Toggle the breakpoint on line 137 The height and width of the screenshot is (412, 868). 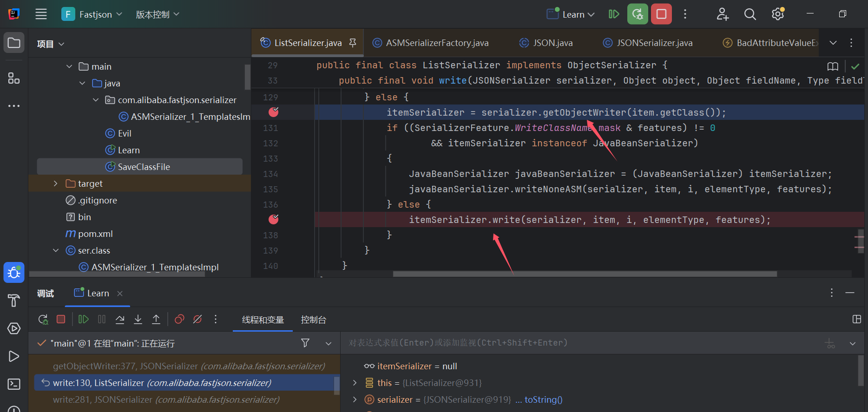click(x=274, y=219)
